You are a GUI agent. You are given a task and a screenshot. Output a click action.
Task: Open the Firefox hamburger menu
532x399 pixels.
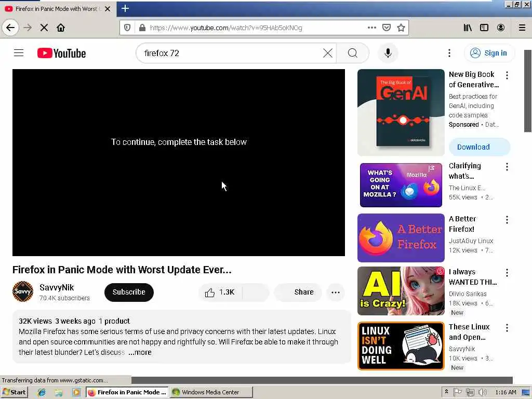pyautogui.click(x=522, y=28)
